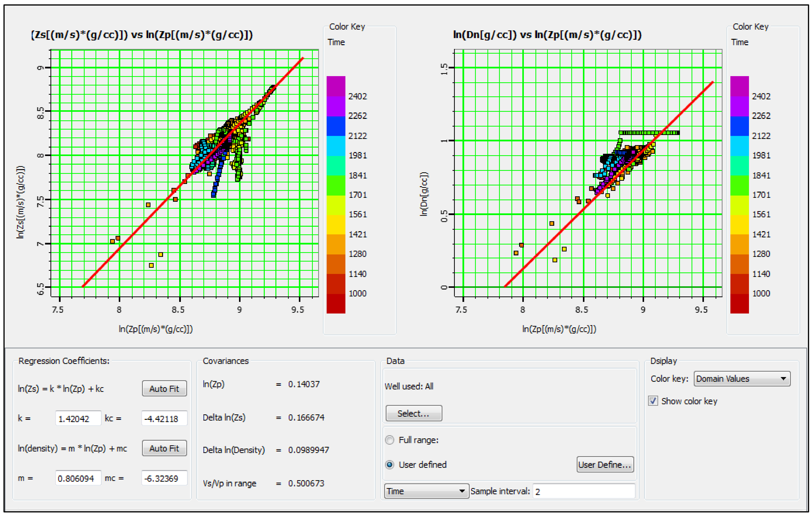Click blue 2122 swatch in right color key
The height and width of the screenshot is (516, 812).
point(740,126)
